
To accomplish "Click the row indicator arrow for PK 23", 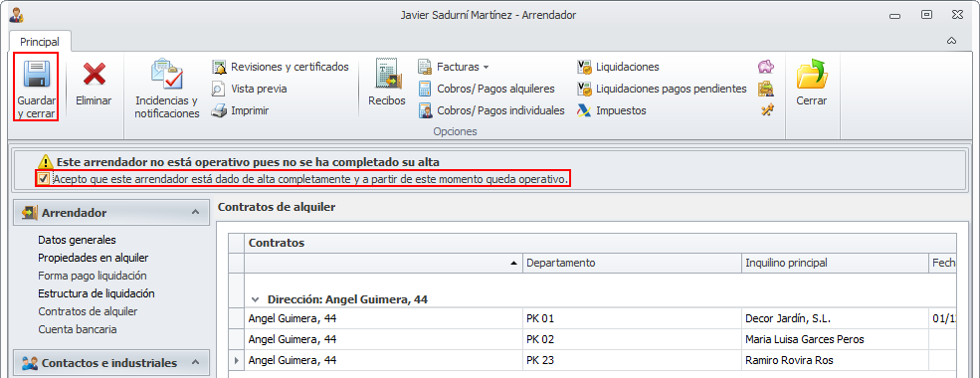I will 236,360.
